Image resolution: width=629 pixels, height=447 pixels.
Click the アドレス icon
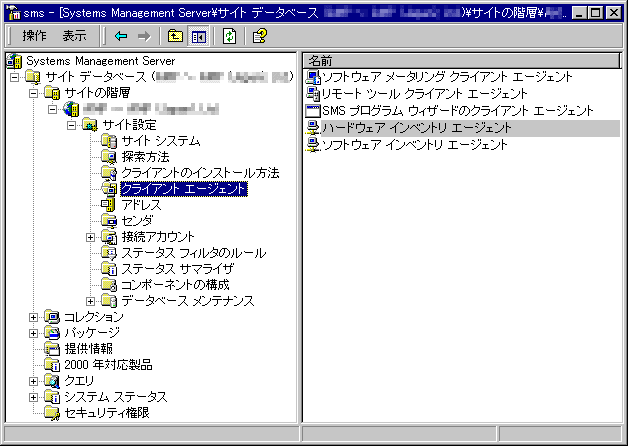(x=108, y=205)
